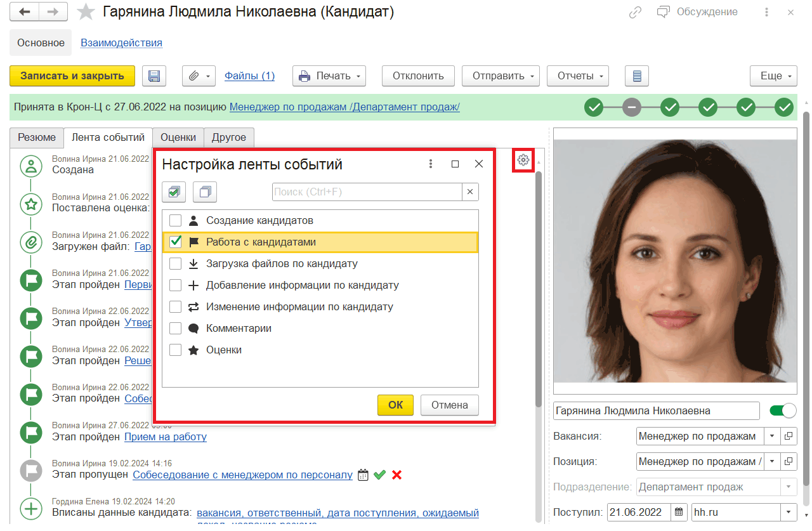The height and width of the screenshot is (531, 812).
Task: Switch to the Оценки tab
Action: (x=178, y=137)
